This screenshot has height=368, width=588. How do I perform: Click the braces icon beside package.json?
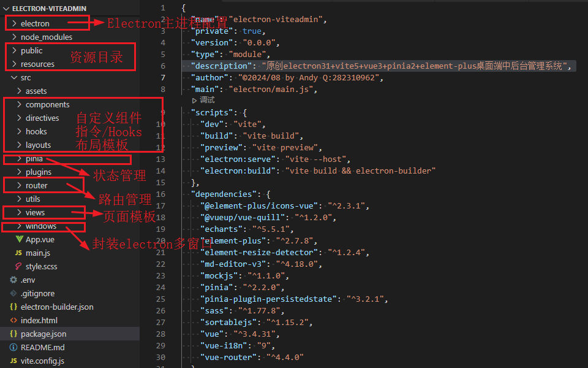click(x=13, y=334)
